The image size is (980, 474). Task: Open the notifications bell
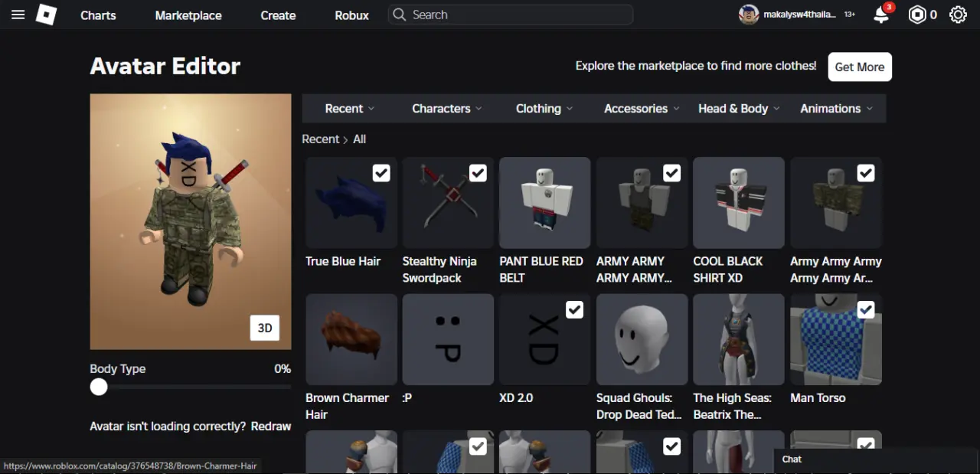(881, 15)
